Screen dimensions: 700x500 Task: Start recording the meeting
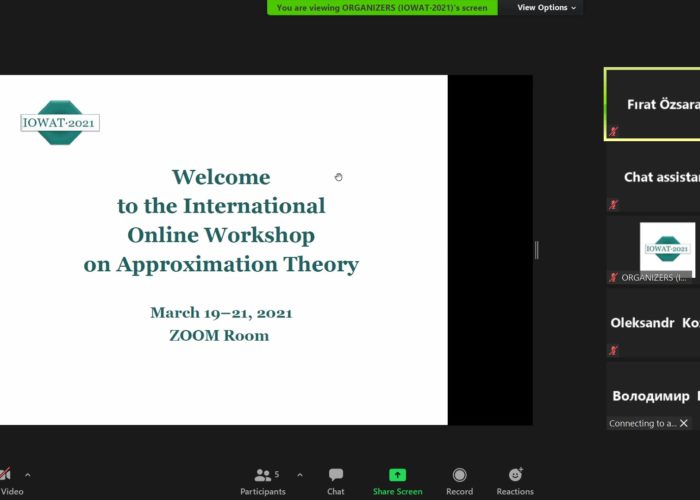[x=459, y=480]
